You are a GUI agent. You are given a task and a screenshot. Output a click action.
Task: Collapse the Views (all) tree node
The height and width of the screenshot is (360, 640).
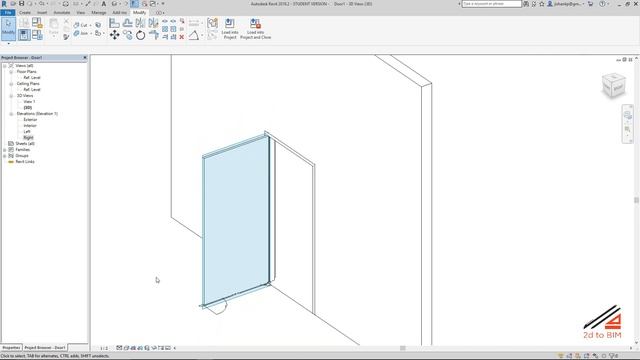click(5, 66)
